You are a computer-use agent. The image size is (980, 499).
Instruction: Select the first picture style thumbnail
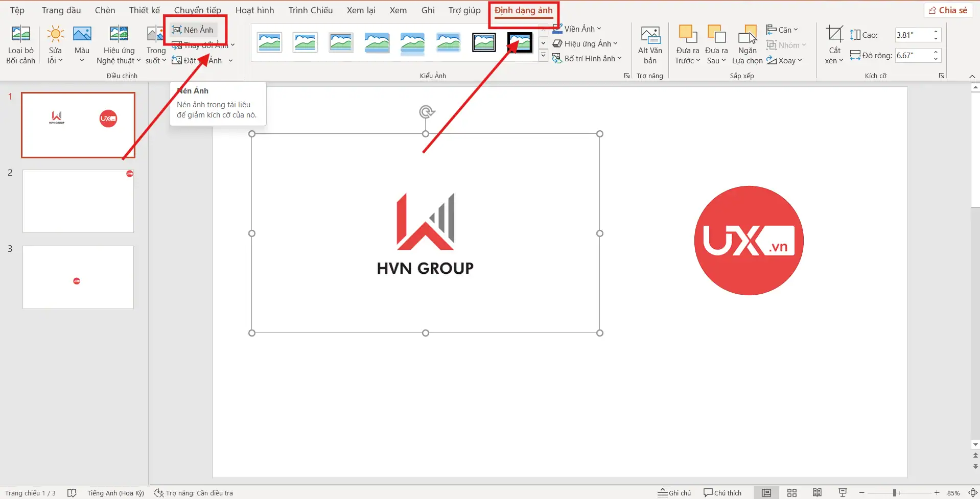tap(269, 42)
